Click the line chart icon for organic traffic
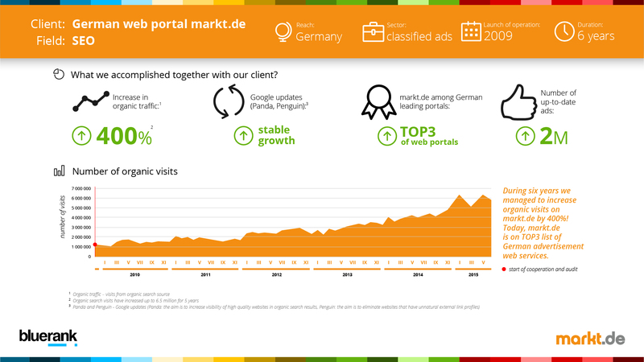Image resolution: width=644 pixels, height=362 pixels. tap(91, 101)
